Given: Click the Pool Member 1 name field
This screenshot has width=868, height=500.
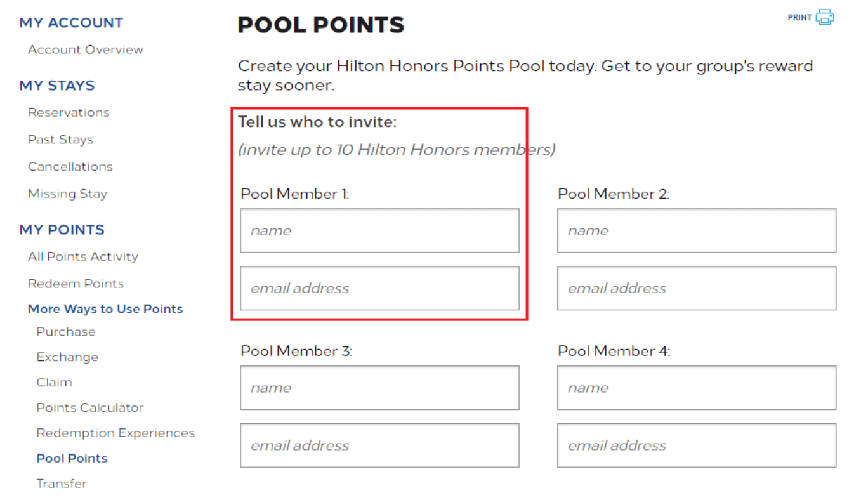Looking at the screenshot, I should click(x=379, y=230).
